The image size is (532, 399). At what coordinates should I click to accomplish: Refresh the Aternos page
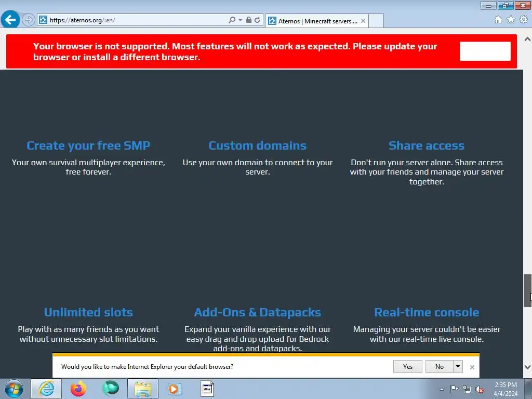click(257, 20)
